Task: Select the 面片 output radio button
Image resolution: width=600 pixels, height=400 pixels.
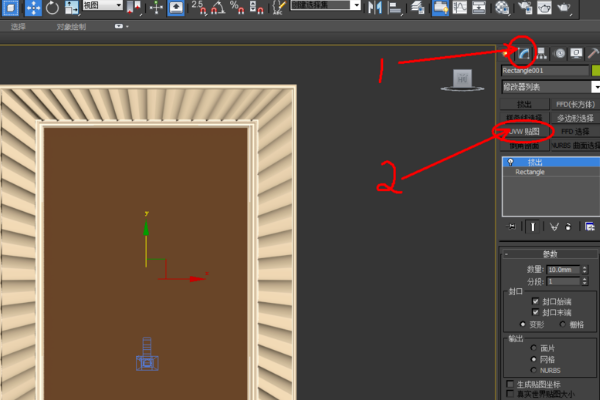Action: click(533, 348)
